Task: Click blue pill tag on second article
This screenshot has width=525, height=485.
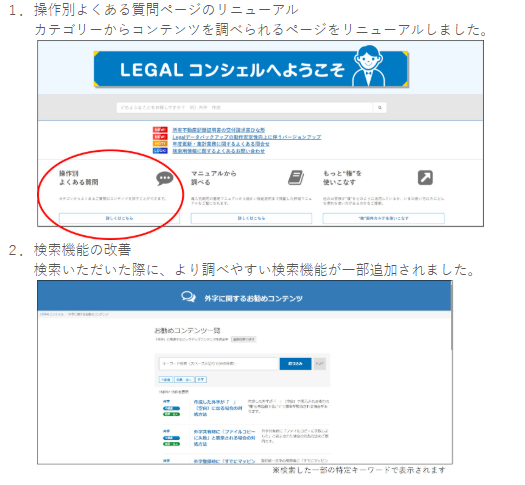Action: 171,438
